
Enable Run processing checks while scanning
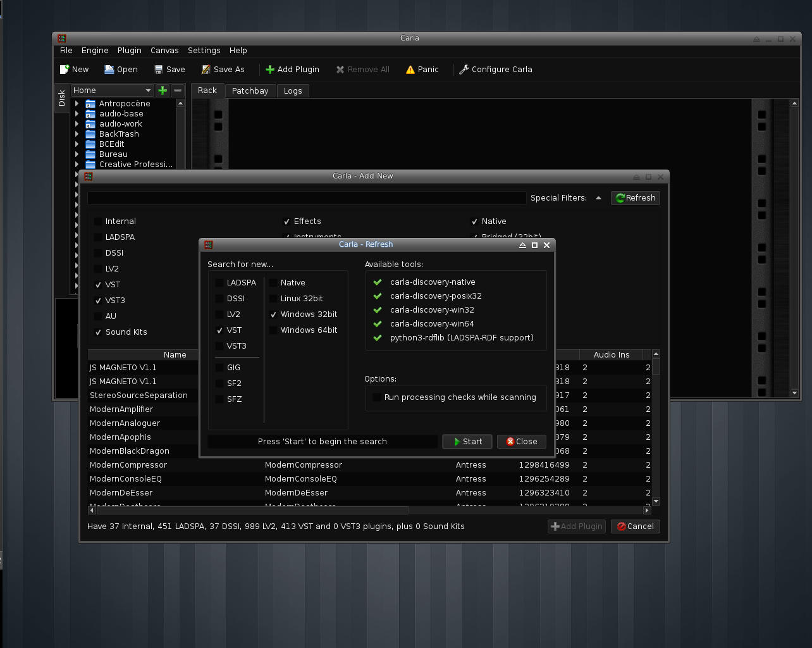377,397
